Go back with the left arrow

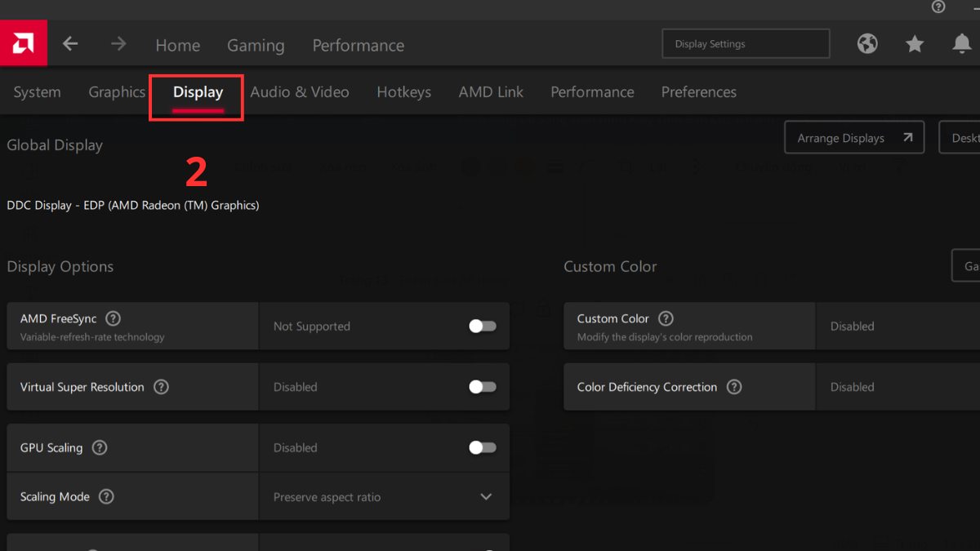[x=70, y=44]
